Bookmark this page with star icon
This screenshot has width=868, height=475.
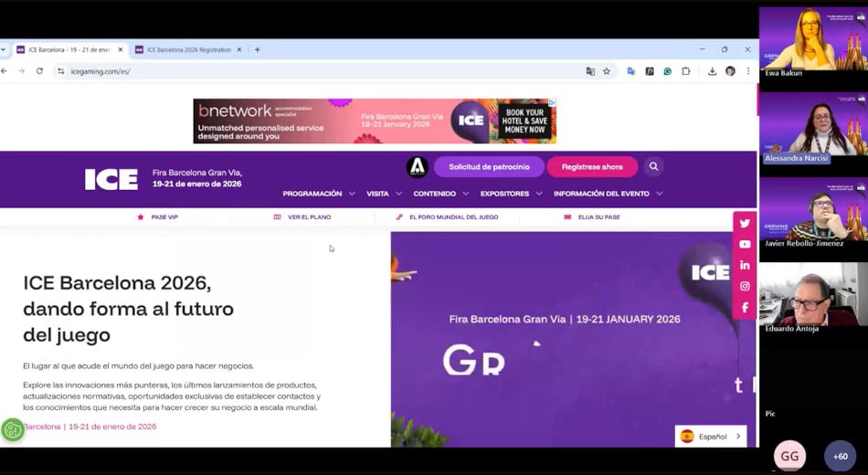(607, 71)
